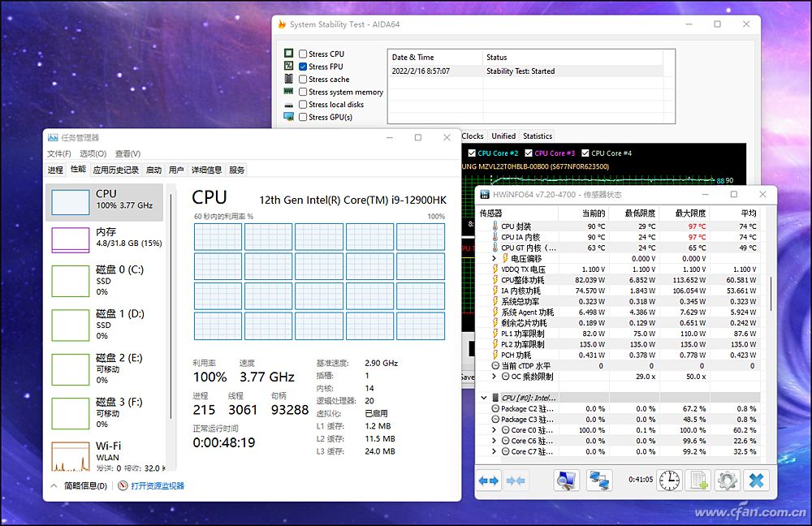Switch to the AIDA64 Unified tab
This screenshot has height=526, width=812.
click(503, 136)
